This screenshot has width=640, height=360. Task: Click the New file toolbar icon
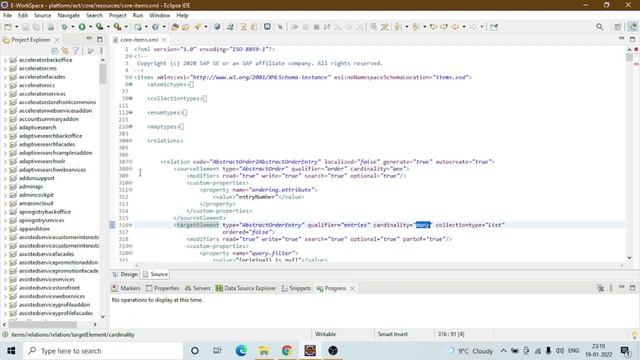coord(8,27)
